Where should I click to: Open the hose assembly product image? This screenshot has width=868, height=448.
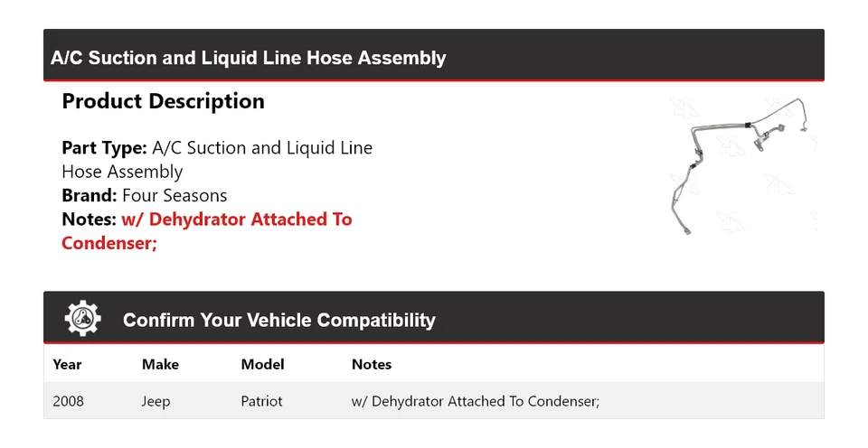tap(736, 165)
